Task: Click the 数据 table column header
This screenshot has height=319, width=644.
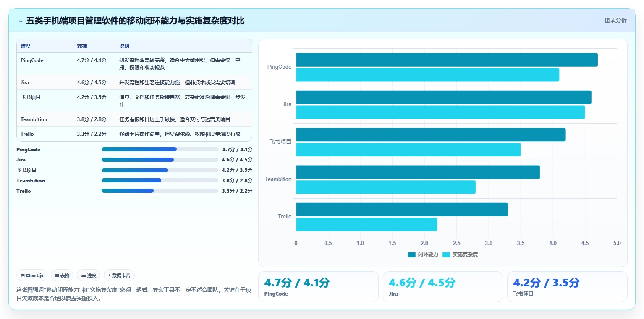Action: (x=82, y=46)
